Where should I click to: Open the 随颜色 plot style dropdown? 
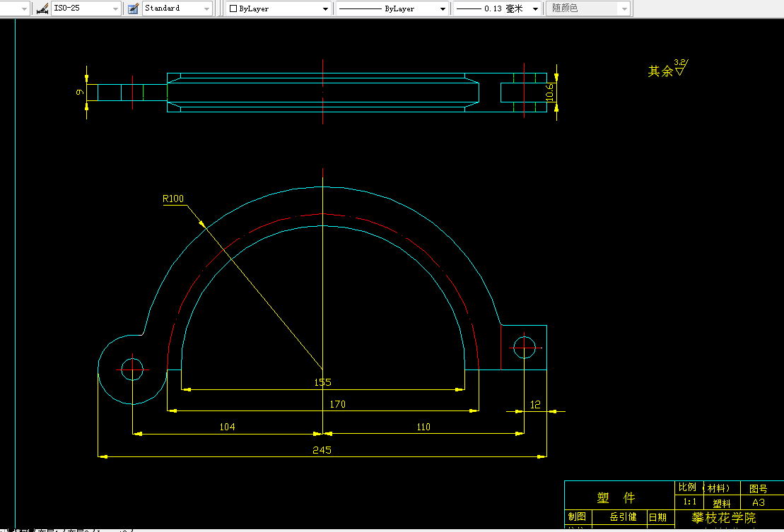click(x=588, y=8)
